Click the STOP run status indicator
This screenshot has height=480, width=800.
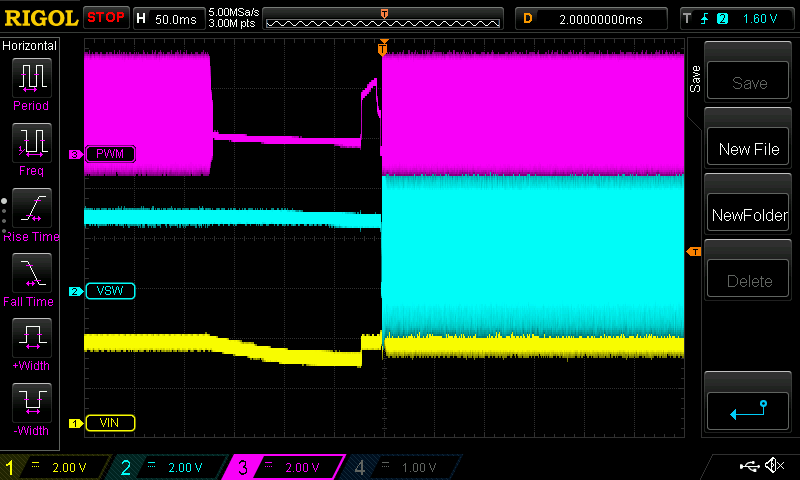[x=106, y=18]
